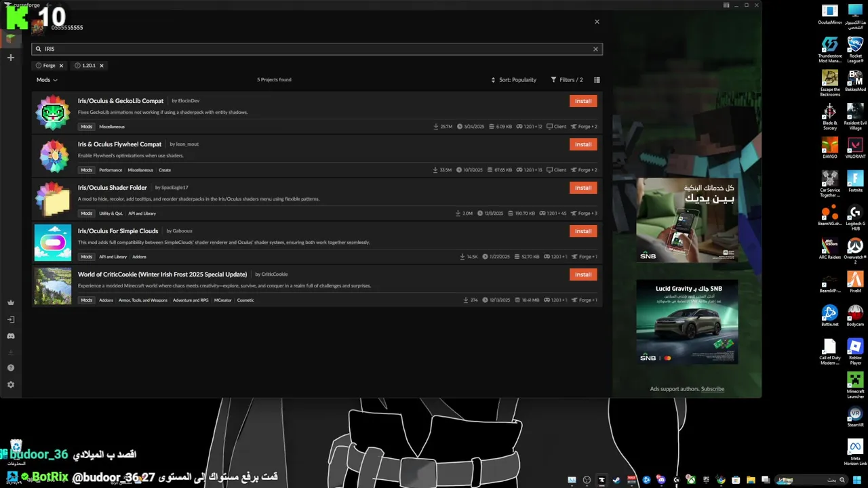The height and width of the screenshot is (488, 868).
Task: Open the Sort: Popularity dropdown
Action: pyautogui.click(x=513, y=80)
